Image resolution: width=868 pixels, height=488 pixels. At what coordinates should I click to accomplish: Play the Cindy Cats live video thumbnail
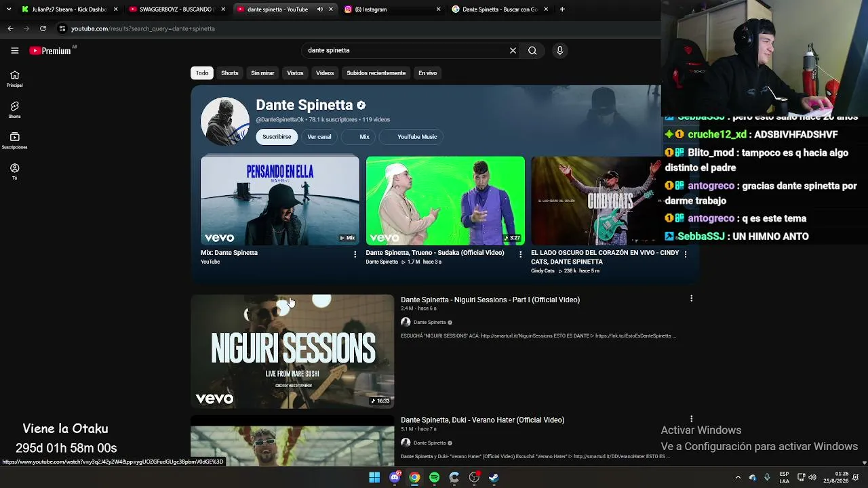596,201
